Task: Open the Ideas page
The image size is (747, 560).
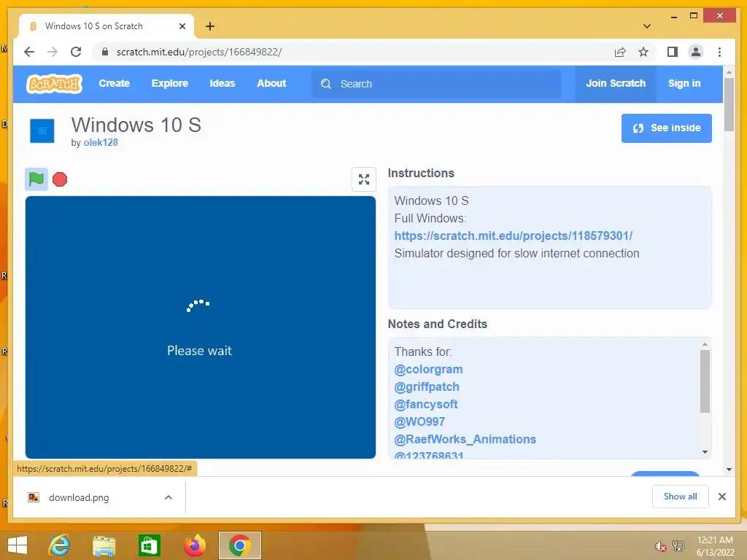Action: click(x=222, y=83)
